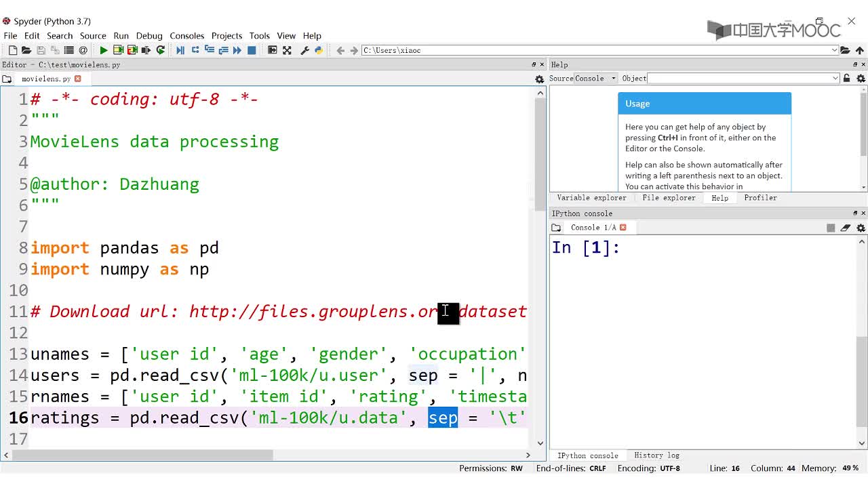The image size is (868, 488).
Task: Open the Tools menu
Action: [260, 36]
